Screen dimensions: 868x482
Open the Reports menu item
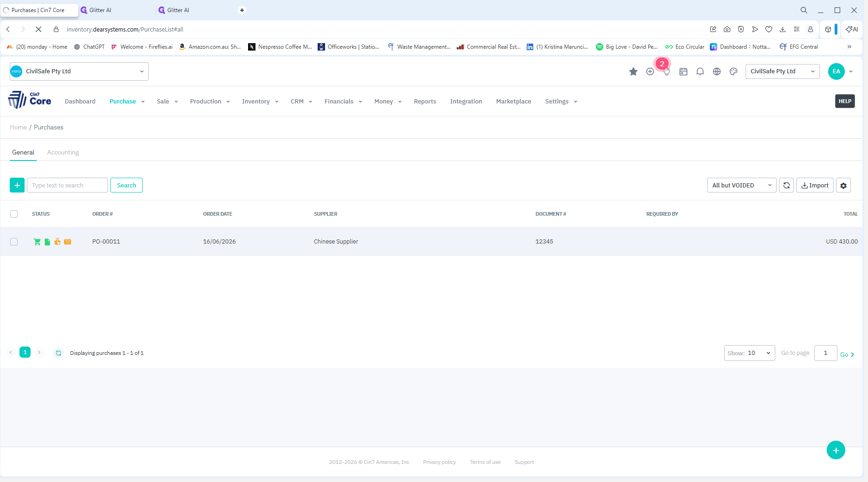[425, 102]
